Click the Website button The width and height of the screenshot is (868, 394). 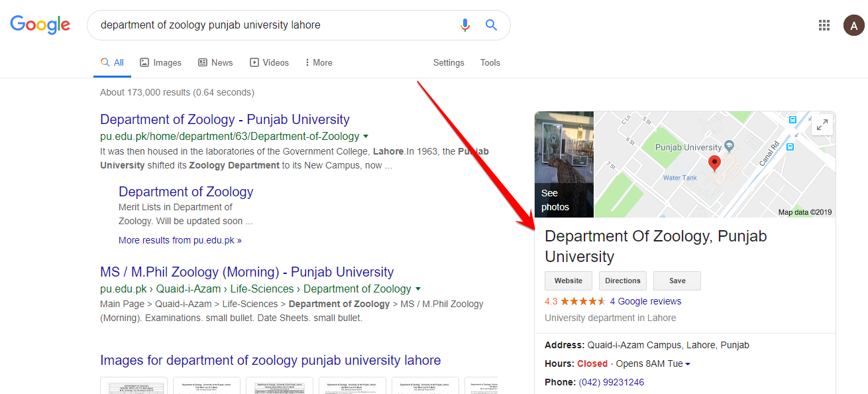(569, 281)
